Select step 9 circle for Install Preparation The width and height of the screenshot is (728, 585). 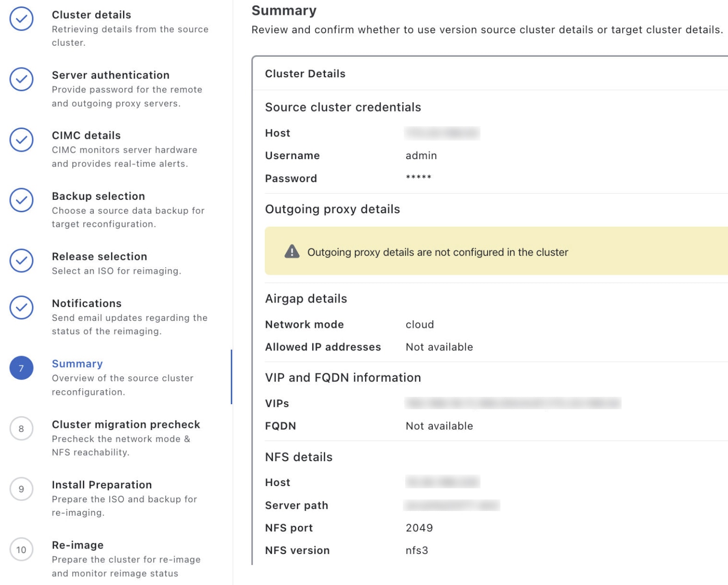tap(21, 489)
